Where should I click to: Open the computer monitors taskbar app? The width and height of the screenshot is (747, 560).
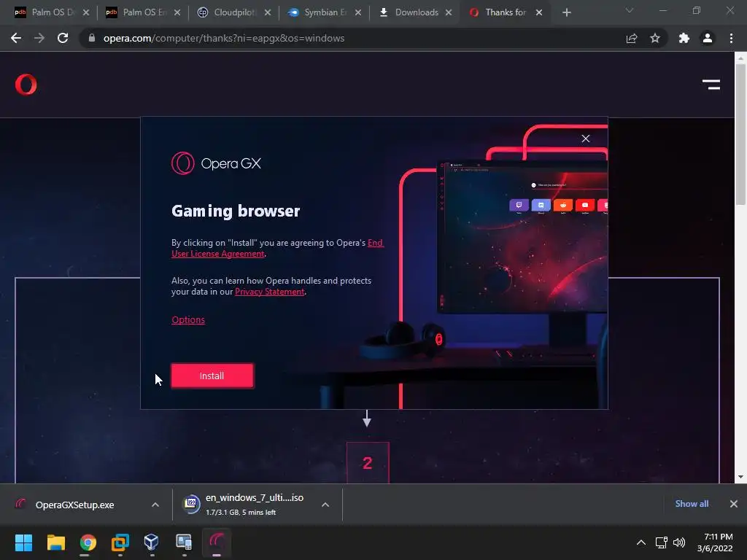tap(184, 542)
